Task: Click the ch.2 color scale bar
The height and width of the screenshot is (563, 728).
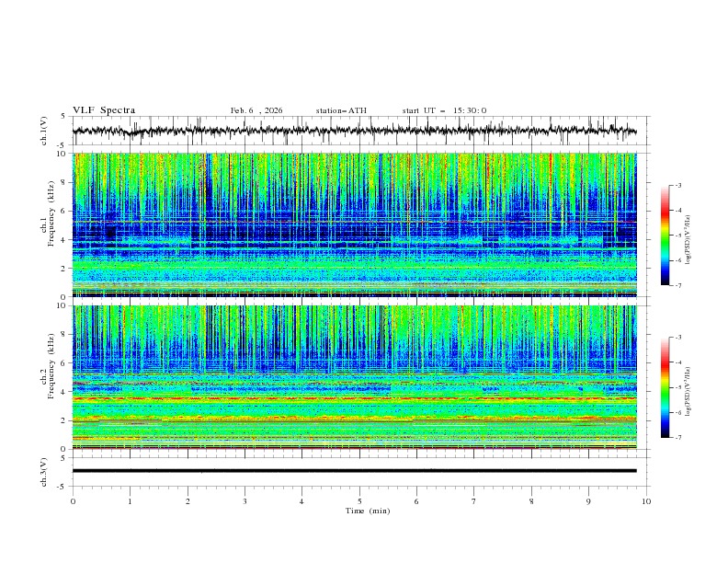Action: pos(665,387)
